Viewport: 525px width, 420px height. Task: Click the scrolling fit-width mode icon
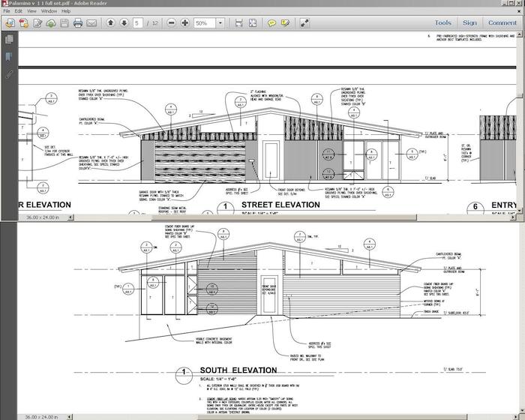click(238, 23)
